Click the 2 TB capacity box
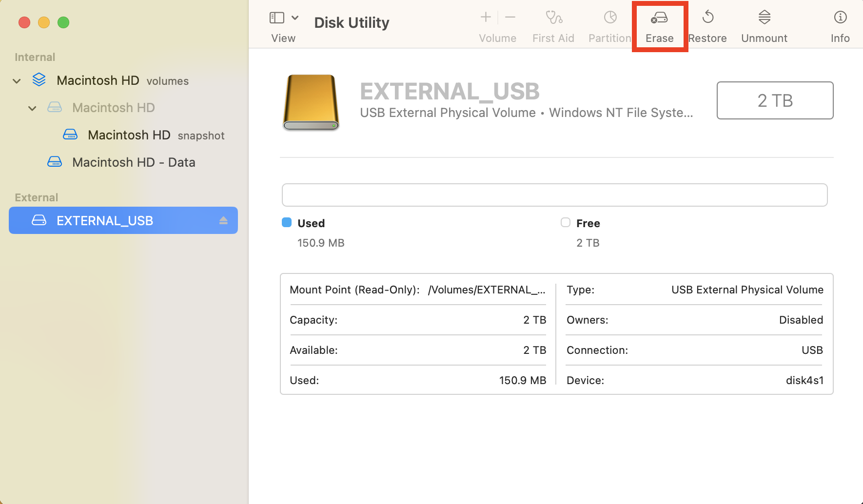 pos(775,100)
